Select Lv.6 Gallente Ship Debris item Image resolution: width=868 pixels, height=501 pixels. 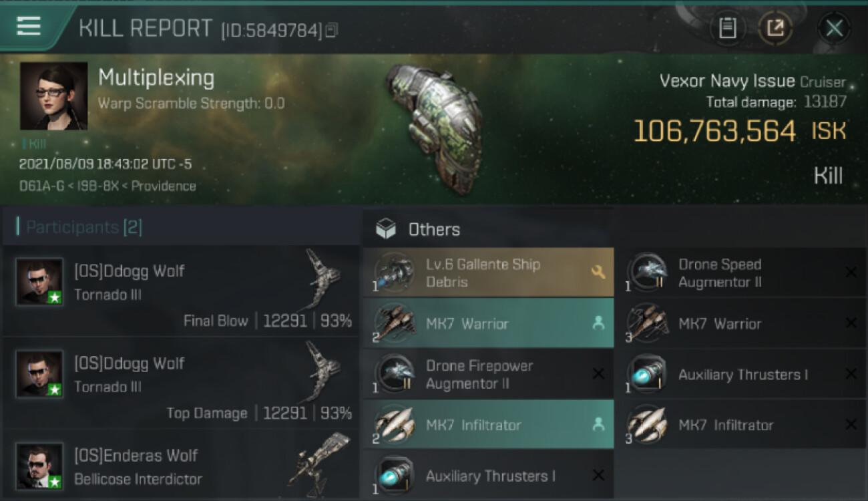[488, 273]
